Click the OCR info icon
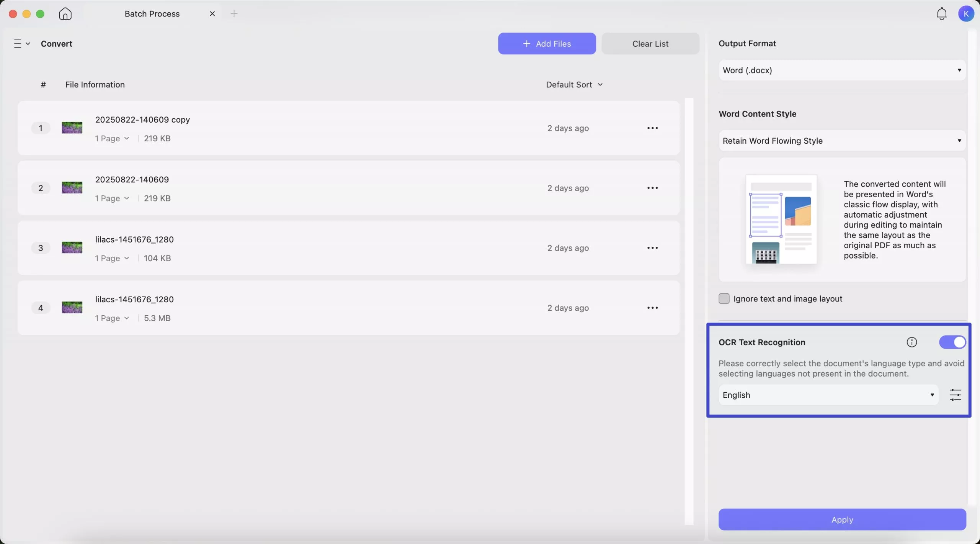The image size is (980, 544). pos(911,342)
